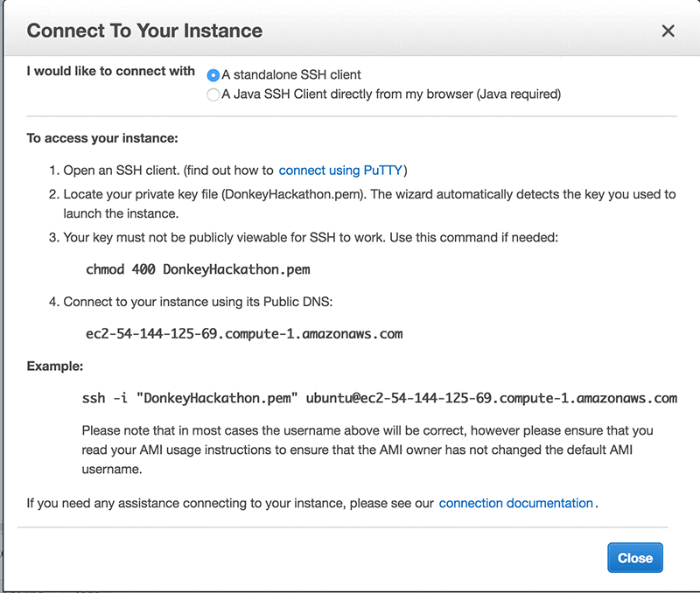Open the connect using PuTTY link

(x=342, y=171)
